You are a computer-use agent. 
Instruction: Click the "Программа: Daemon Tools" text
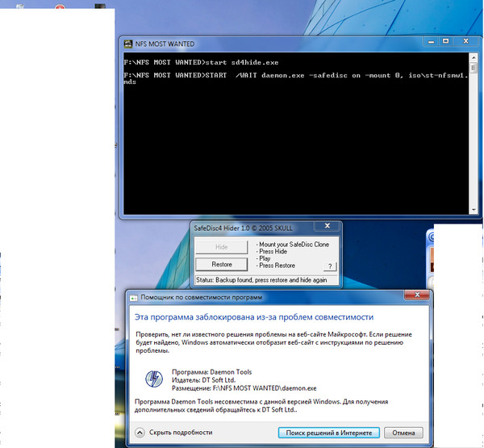point(211,372)
